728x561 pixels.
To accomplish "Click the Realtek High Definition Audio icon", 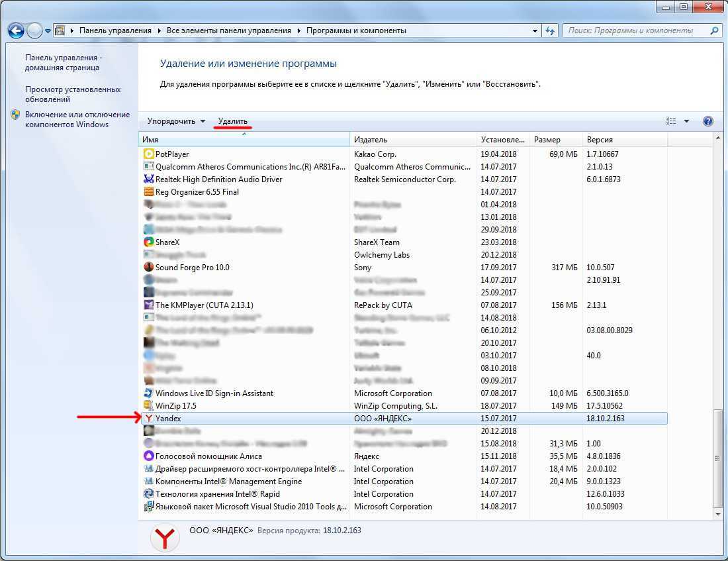I will (148, 179).
